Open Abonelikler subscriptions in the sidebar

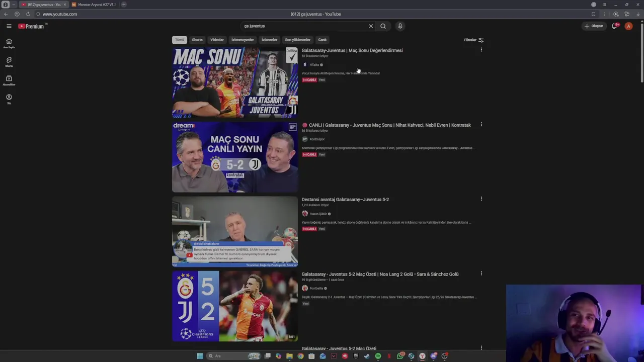(9, 81)
